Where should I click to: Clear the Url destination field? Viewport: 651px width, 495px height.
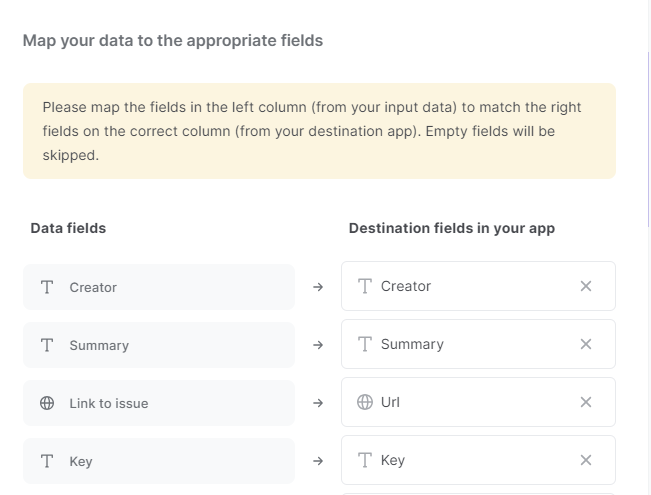(585, 402)
